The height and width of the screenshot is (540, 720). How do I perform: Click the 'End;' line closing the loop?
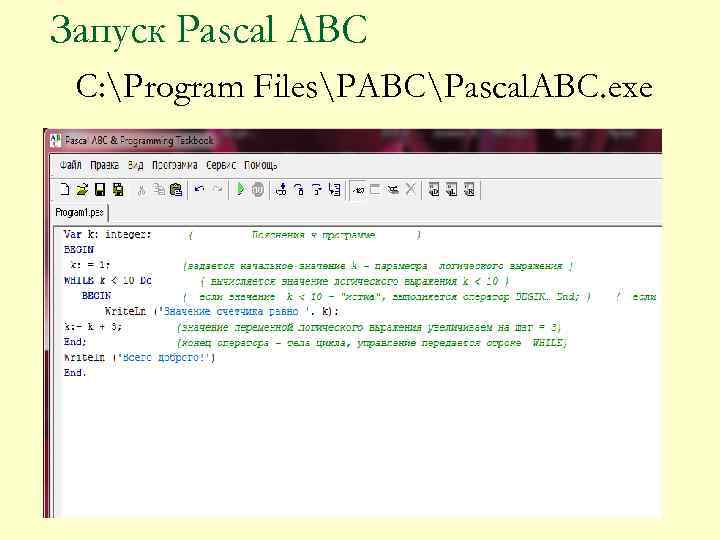click(75, 342)
